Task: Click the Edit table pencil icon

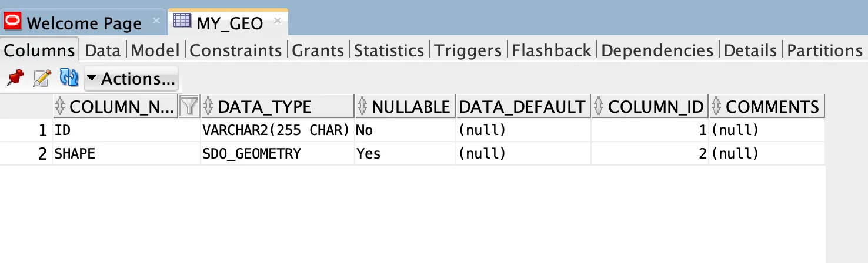Action: [x=42, y=78]
